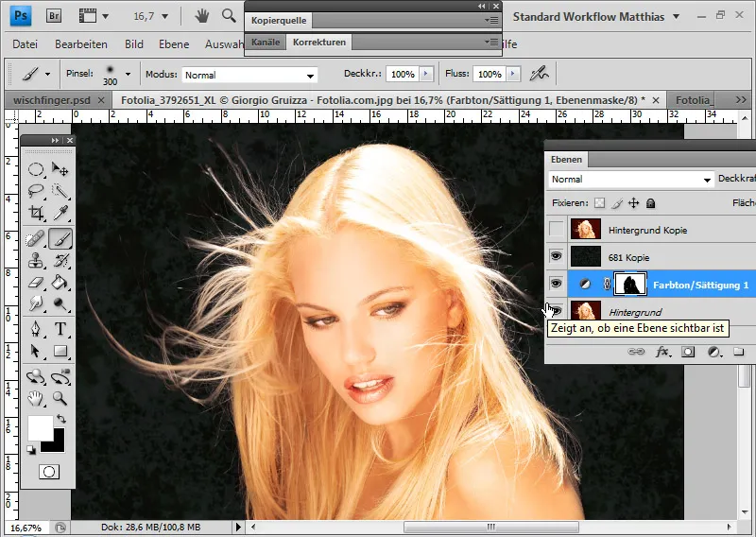756x537 pixels.
Task: Open the Standard Workflow Matthias workspace menu
Action: click(x=596, y=16)
